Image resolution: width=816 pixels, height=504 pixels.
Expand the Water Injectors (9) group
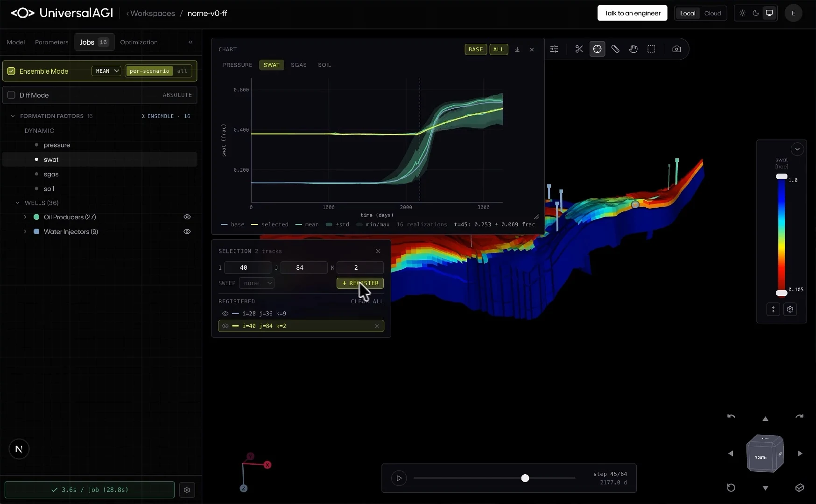tap(25, 232)
